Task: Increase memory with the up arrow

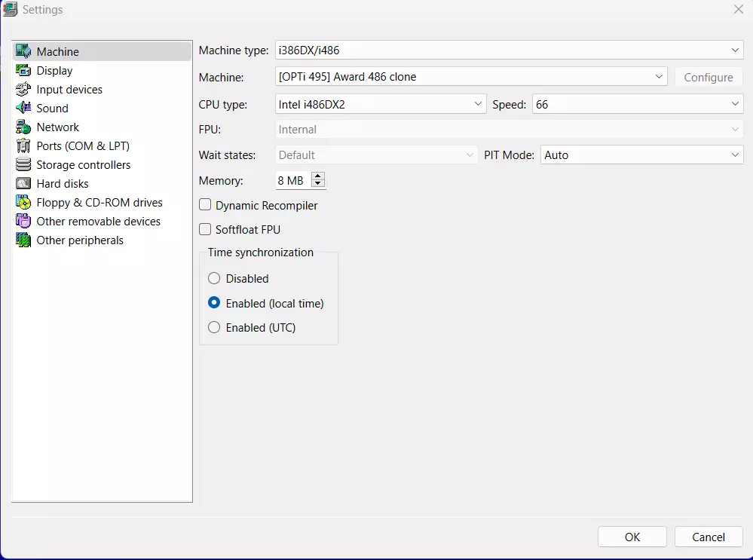Action: [318, 176]
